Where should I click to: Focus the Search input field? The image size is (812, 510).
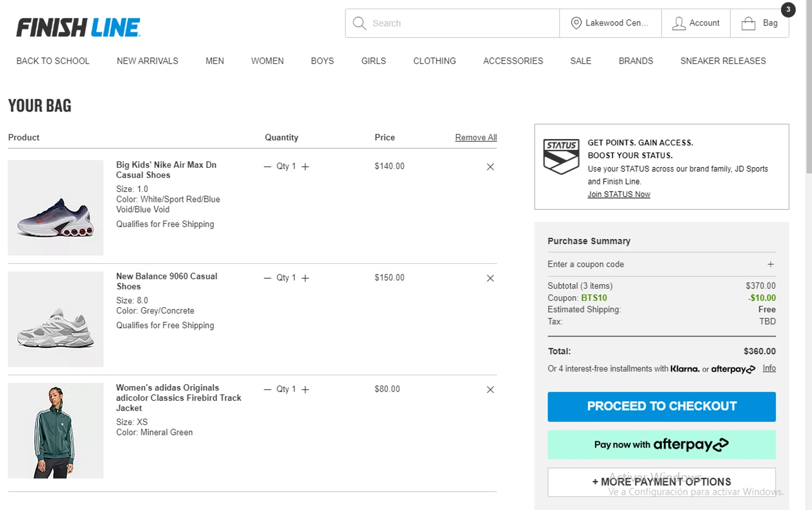pos(453,23)
